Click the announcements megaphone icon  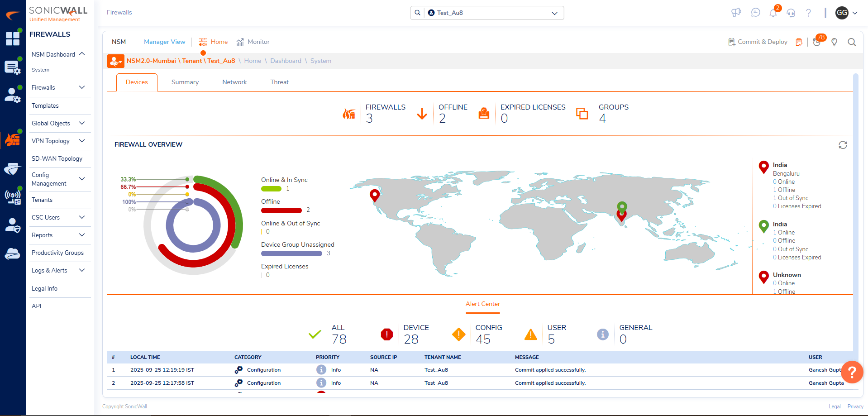tap(736, 13)
